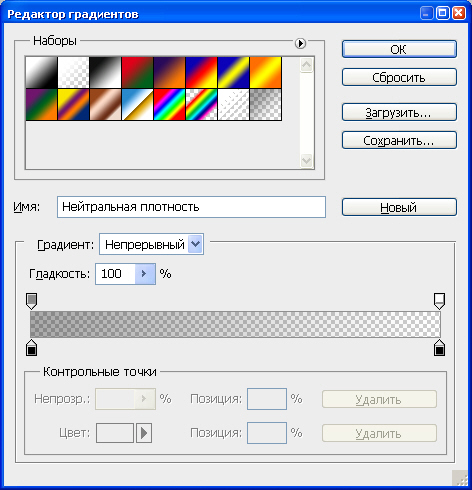Open the Гладкость slider popup arrow

click(145, 274)
